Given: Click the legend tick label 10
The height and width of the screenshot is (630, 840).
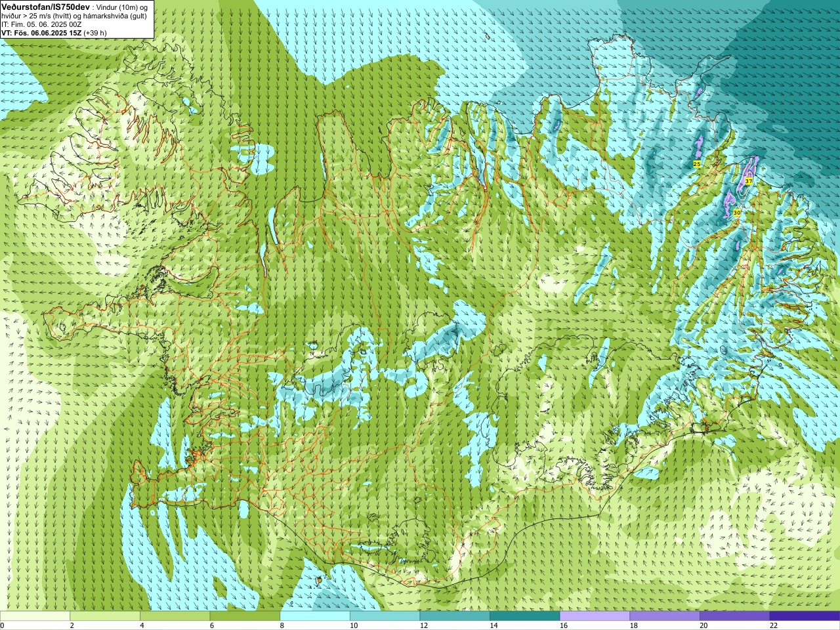Looking at the screenshot, I should point(354,625).
